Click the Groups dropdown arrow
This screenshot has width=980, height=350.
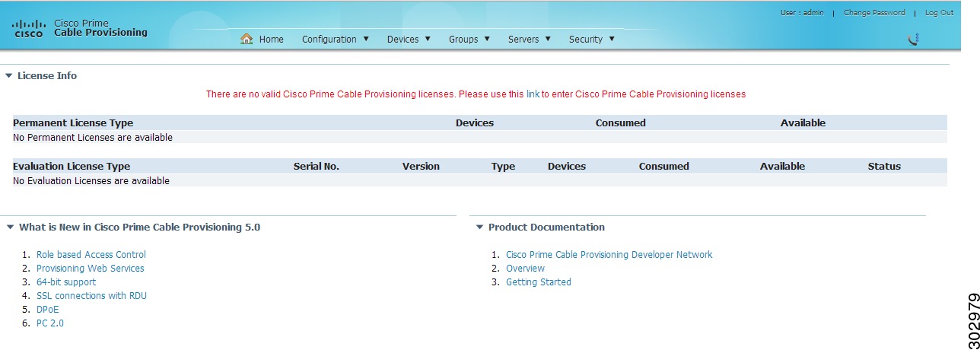coord(487,39)
